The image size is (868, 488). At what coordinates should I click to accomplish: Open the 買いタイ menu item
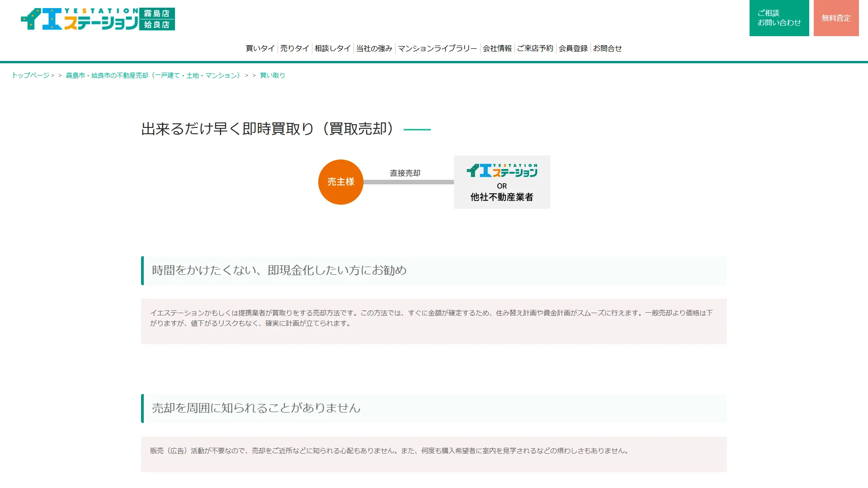pos(260,48)
